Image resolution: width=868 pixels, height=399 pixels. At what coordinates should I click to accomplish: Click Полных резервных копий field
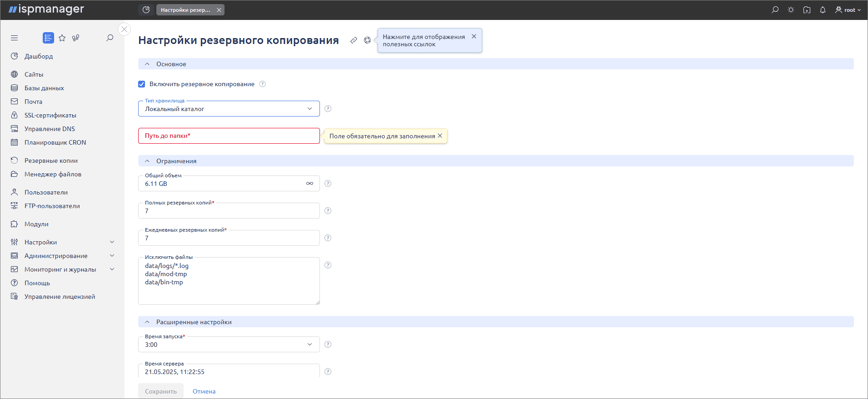(229, 210)
